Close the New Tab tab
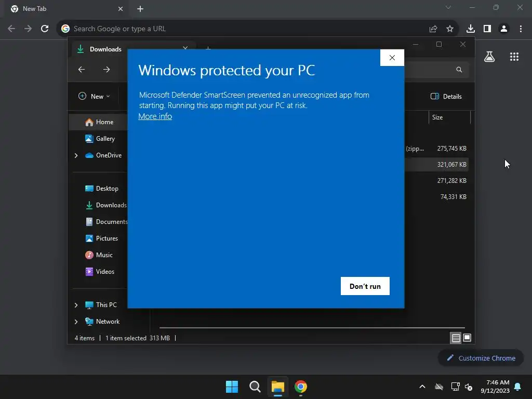 [x=121, y=9]
